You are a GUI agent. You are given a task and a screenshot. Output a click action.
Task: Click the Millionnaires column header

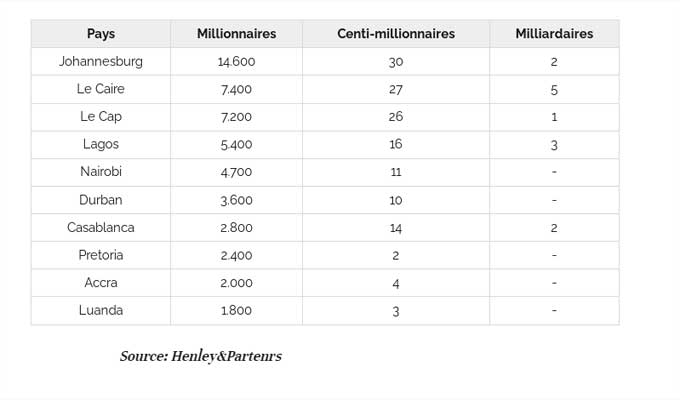[236, 33]
